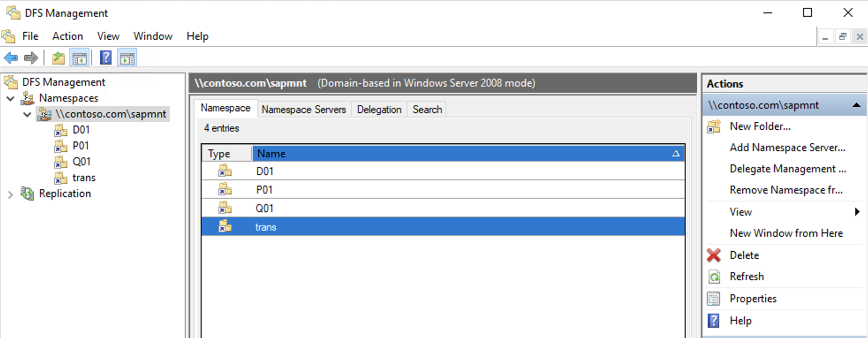Screen dimensions: 868x338
Task: Click the P01 folder icon in the tree
Action: click(61, 146)
